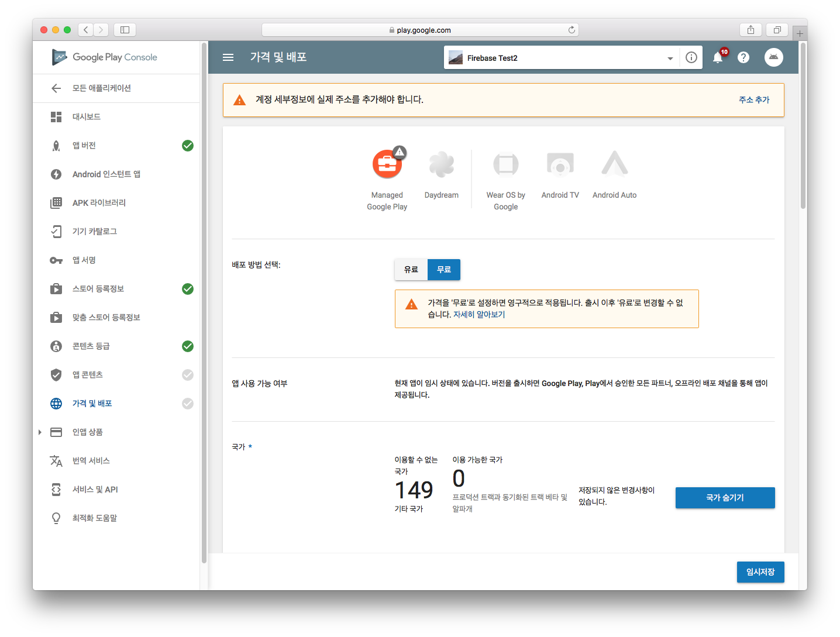The image size is (840, 637).
Task: Click the 자세히 알아보기 link
Action: (479, 315)
